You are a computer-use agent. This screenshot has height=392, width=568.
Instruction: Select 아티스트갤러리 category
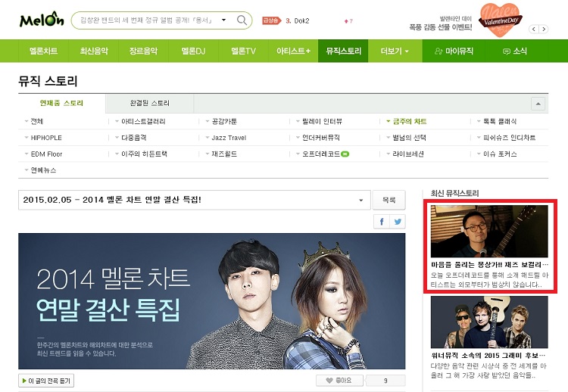pos(143,121)
